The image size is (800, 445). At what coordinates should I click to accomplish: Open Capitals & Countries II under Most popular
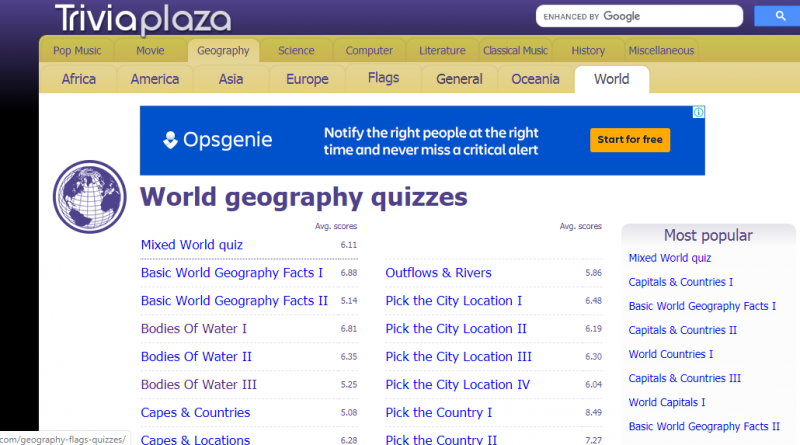[x=683, y=330]
